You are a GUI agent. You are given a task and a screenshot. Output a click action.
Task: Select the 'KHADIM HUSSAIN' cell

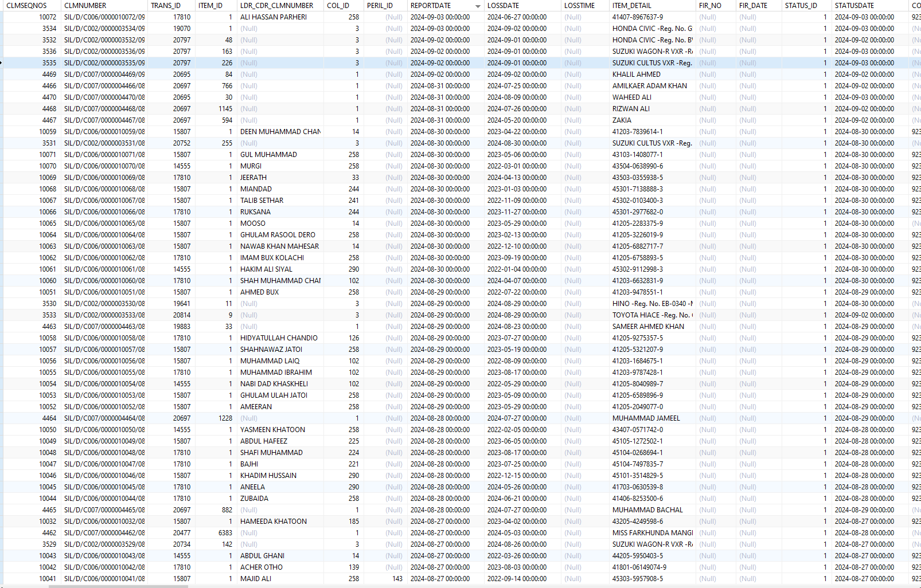[280, 476]
